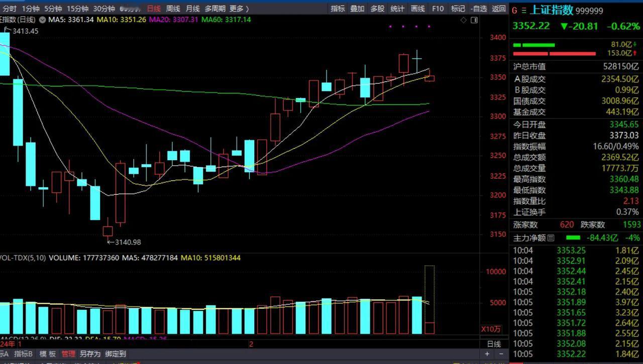Click the 返回 back button
Screen dimensions: 643x364
coord(499,9)
